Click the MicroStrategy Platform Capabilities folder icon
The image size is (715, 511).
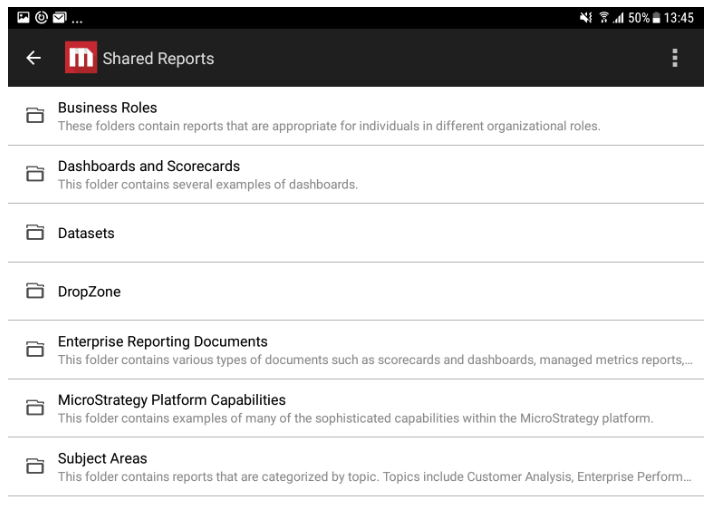point(35,407)
